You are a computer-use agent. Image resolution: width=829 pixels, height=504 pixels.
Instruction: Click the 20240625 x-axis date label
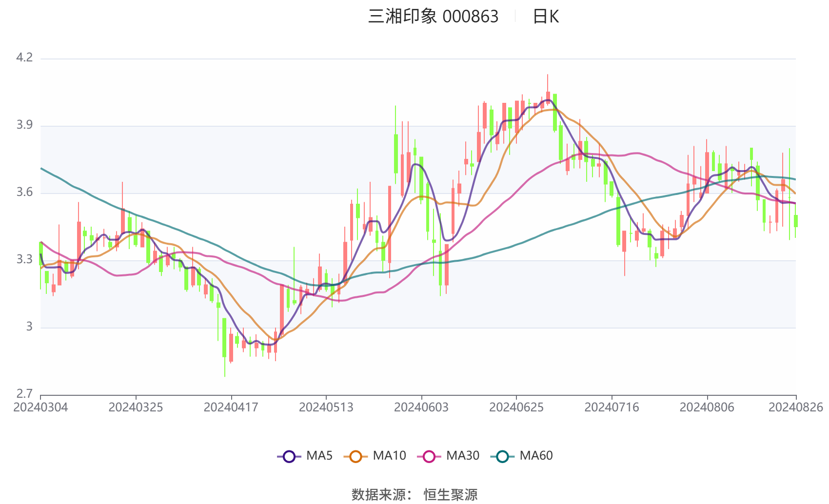(x=516, y=407)
